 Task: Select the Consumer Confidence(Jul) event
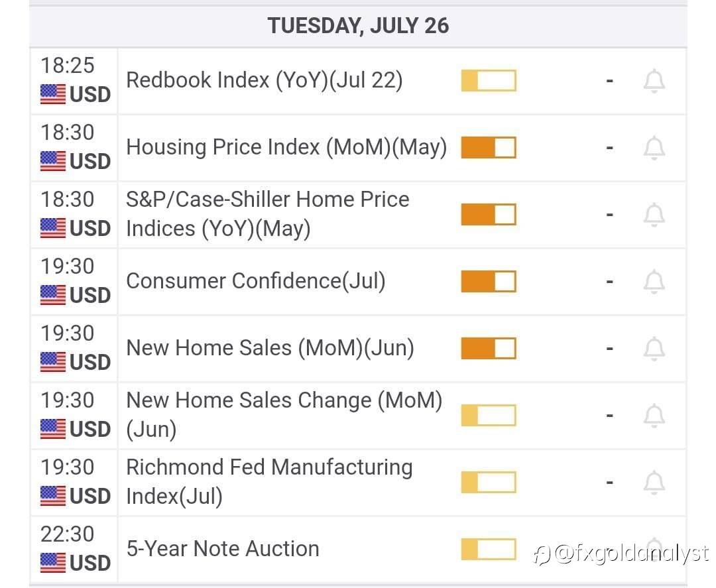tap(255, 281)
